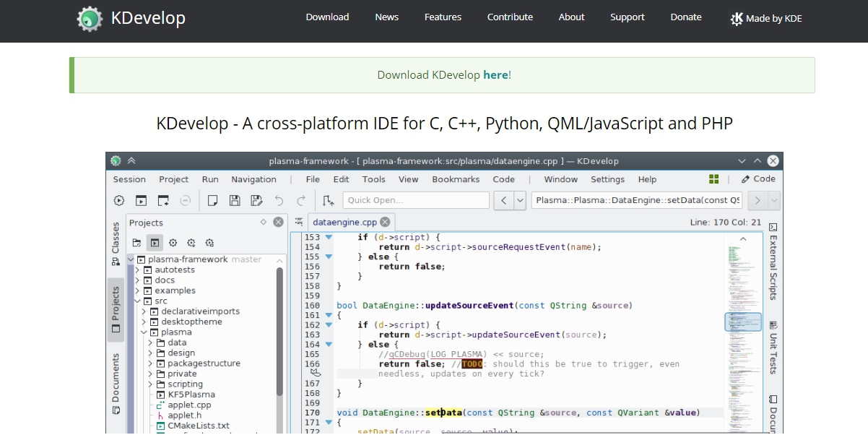The height and width of the screenshot is (435, 868).
Task: Collapse the src folder
Action: (137, 301)
